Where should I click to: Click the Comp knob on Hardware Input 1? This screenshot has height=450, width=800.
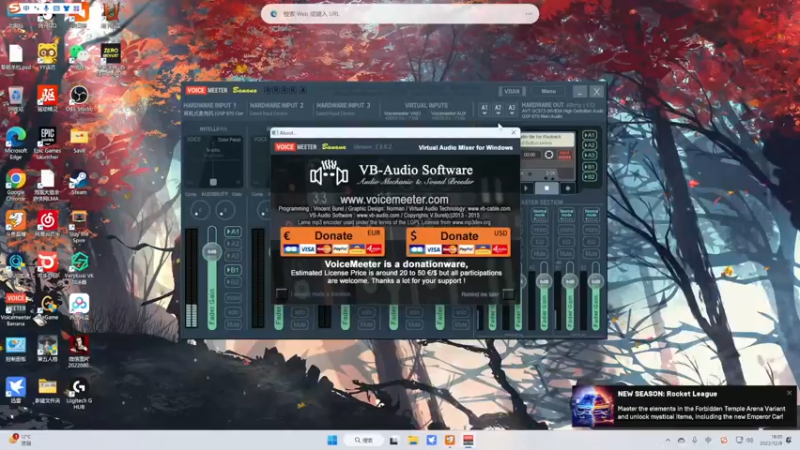199,210
